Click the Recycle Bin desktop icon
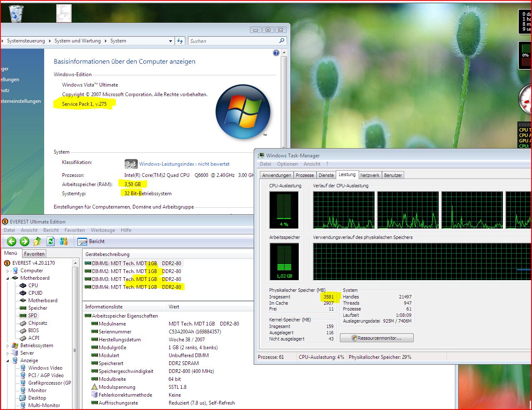The height and width of the screenshot is (410, 532). 16,13
